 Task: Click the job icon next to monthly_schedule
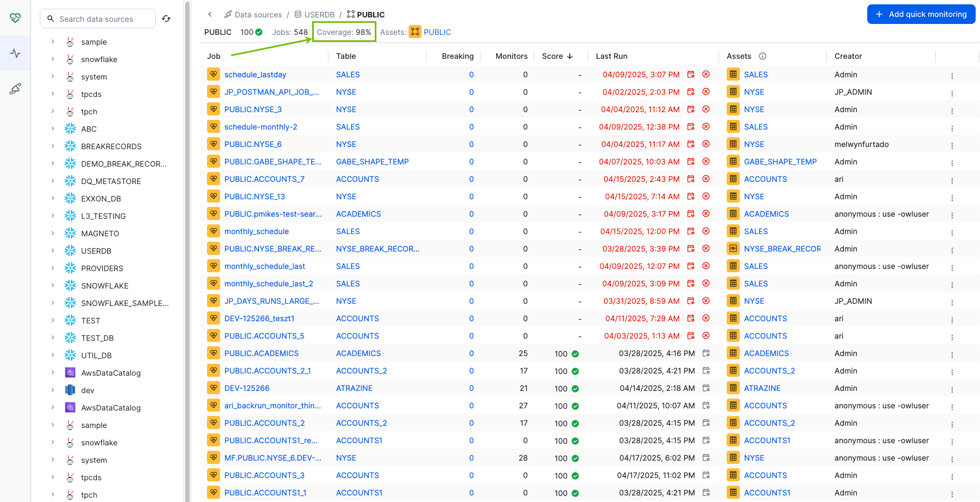coord(214,231)
